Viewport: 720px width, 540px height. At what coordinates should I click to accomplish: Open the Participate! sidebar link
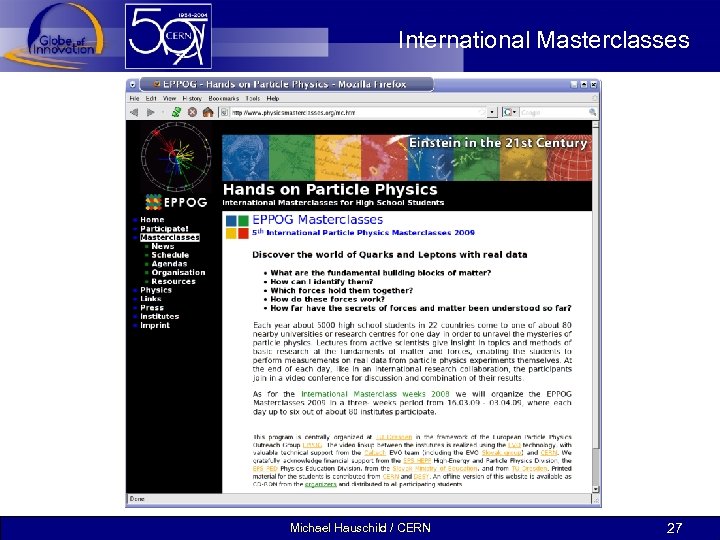tap(164, 229)
